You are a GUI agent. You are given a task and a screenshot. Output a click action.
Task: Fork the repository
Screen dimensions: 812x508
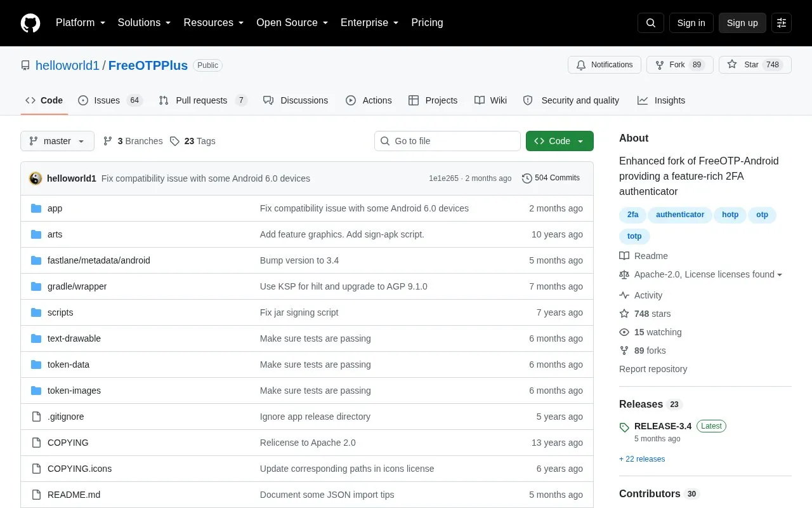[680, 65]
